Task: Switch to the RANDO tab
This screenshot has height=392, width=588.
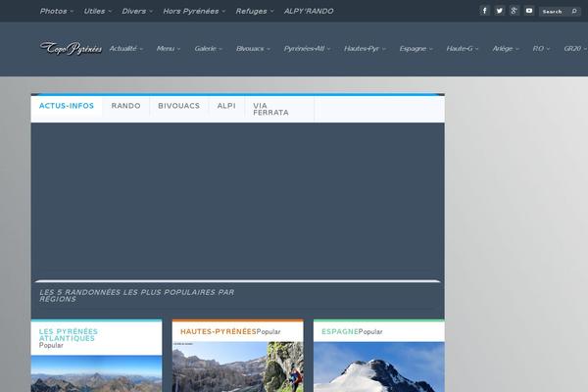Action: point(125,106)
